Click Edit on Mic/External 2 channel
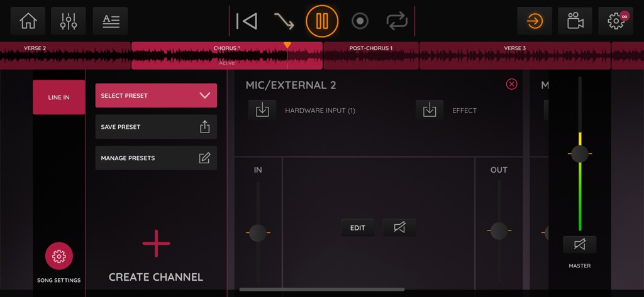644x297 pixels. 358,228
